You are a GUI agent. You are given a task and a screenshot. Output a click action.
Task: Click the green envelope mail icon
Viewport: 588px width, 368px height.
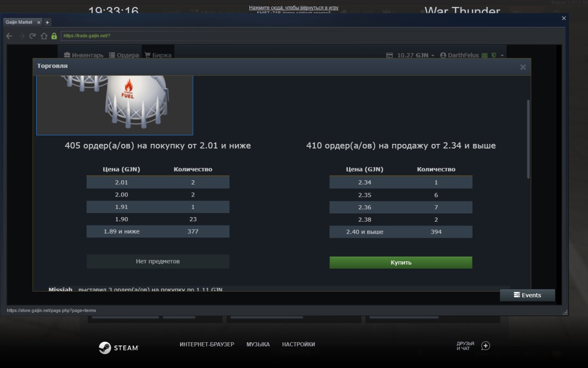(x=484, y=55)
